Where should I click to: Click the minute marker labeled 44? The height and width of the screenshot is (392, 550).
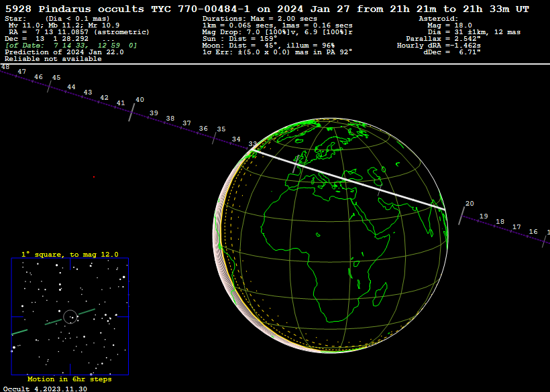click(71, 87)
